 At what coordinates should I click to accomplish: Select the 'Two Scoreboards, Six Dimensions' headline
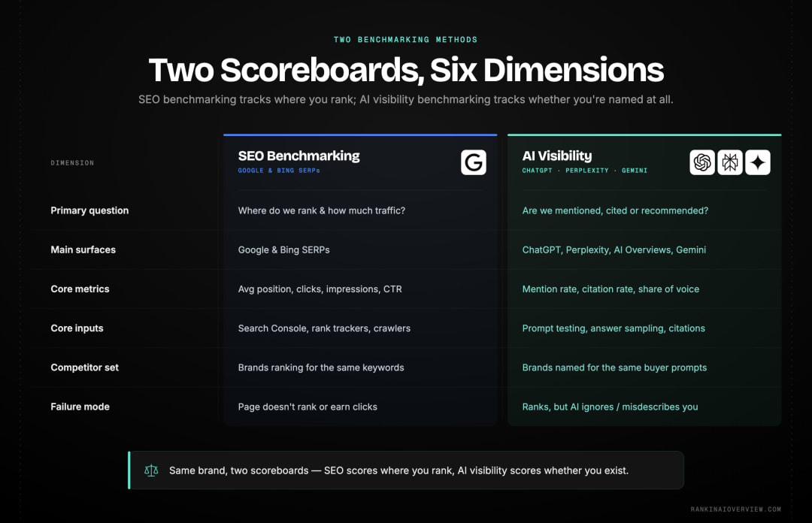406,70
